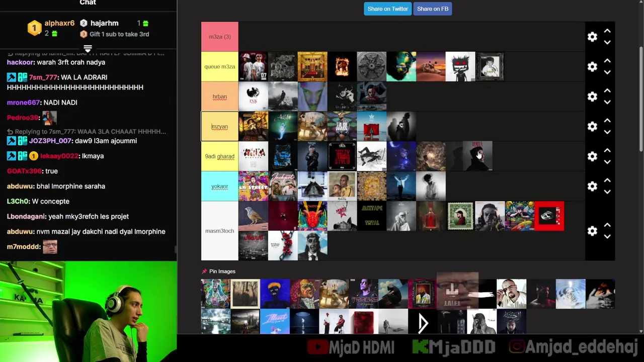Screen dimensions: 644x362
Task: Move hrban tier up with arrow
Action: click(x=607, y=91)
